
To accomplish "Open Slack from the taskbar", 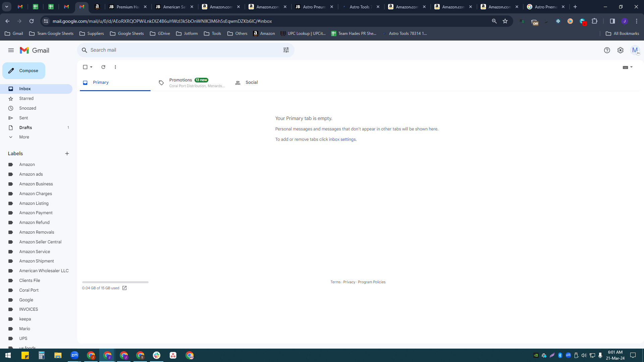I will pyautogui.click(x=157, y=355).
